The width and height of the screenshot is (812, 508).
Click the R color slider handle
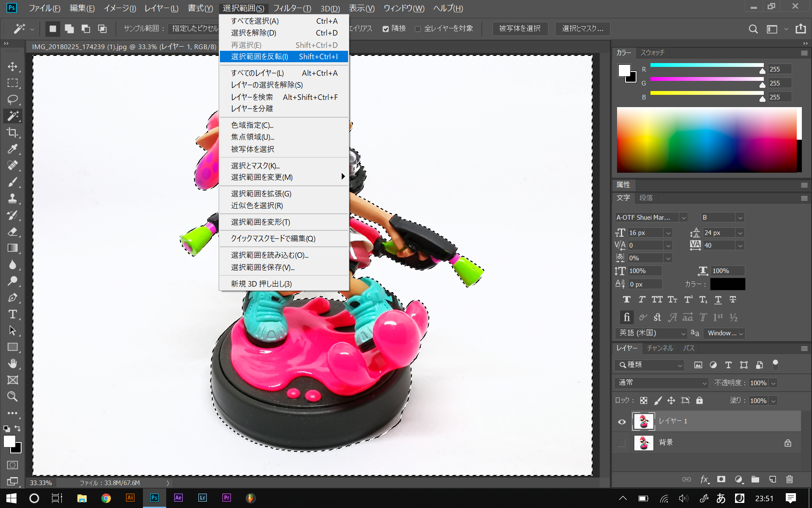(x=762, y=71)
